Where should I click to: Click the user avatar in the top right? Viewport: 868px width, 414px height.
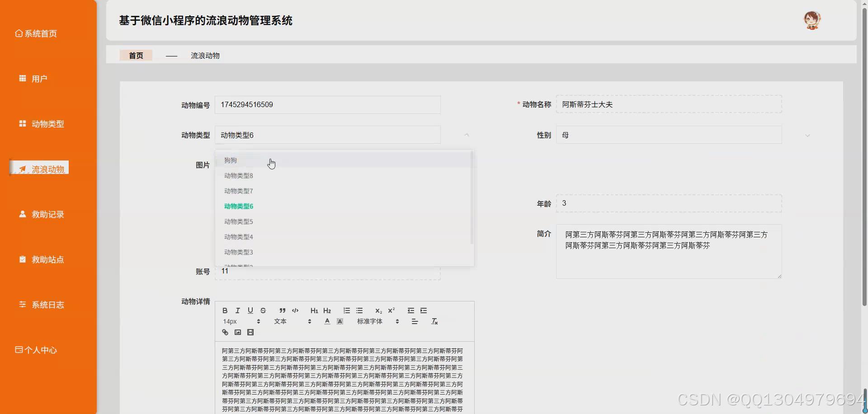tap(812, 20)
